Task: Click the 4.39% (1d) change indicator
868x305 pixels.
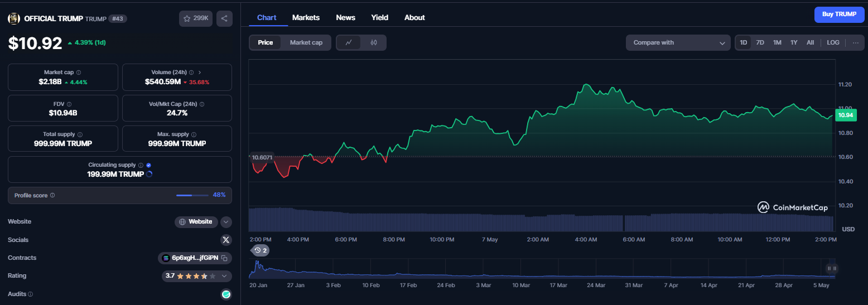Action: [x=86, y=43]
